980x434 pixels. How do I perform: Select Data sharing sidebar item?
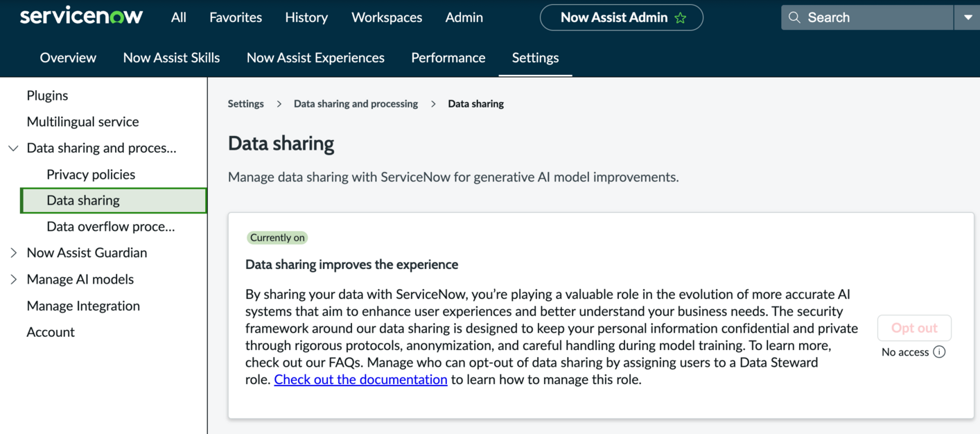pyautogui.click(x=114, y=200)
